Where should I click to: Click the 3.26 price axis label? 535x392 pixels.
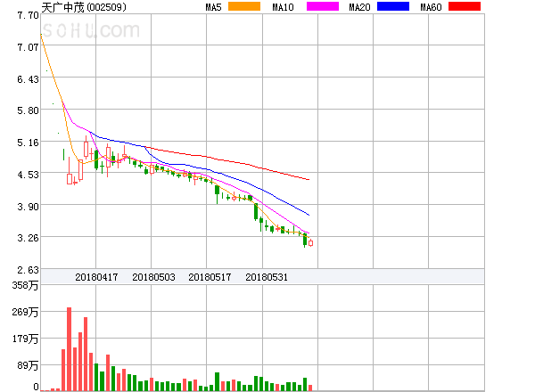(28, 238)
